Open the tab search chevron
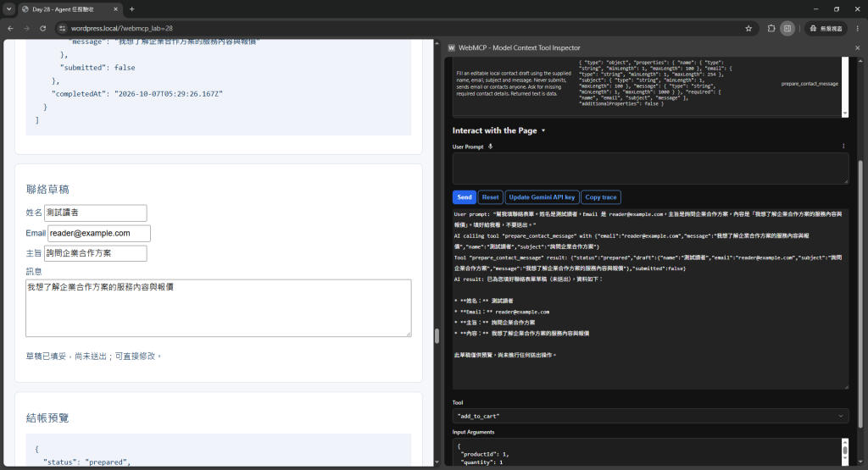The height and width of the screenshot is (470, 868). pyautogui.click(x=8, y=8)
